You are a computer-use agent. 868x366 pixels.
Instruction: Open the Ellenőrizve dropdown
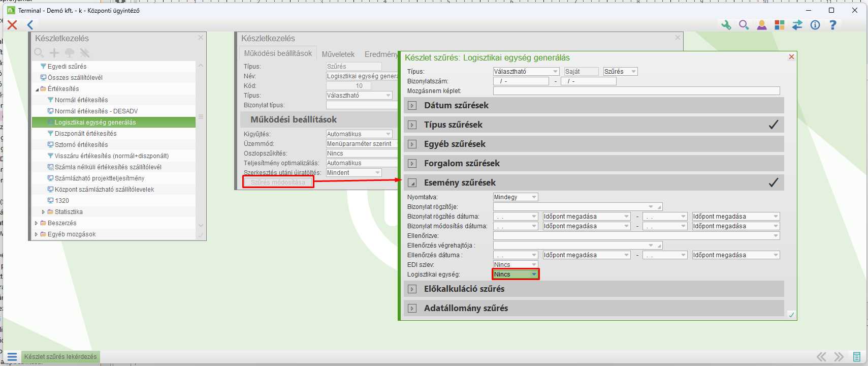tap(776, 236)
